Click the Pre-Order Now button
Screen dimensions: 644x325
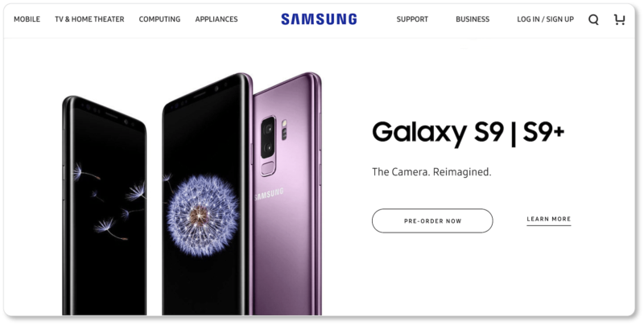[x=432, y=220]
